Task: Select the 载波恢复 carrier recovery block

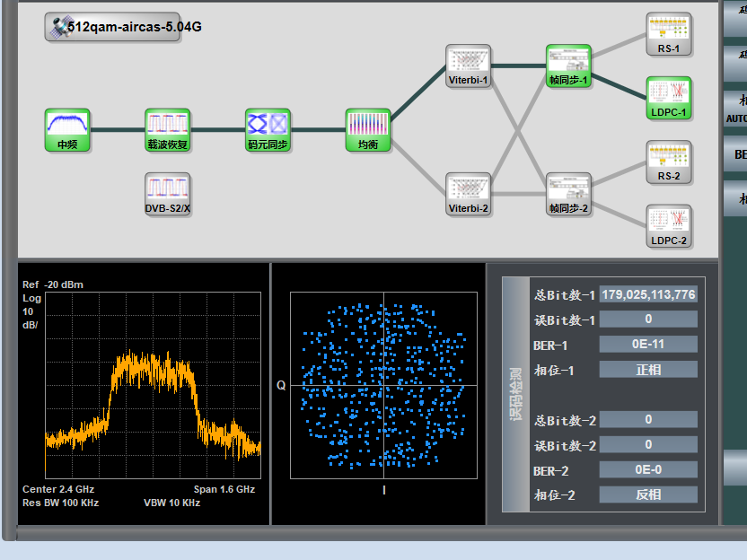Action: click(168, 129)
